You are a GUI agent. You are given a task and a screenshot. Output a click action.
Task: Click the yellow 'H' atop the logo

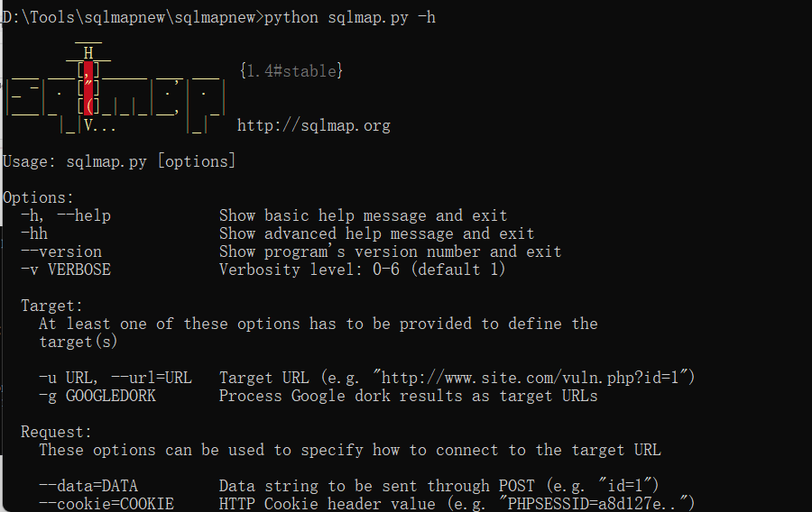pyautogui.click(x=88, y=53)
